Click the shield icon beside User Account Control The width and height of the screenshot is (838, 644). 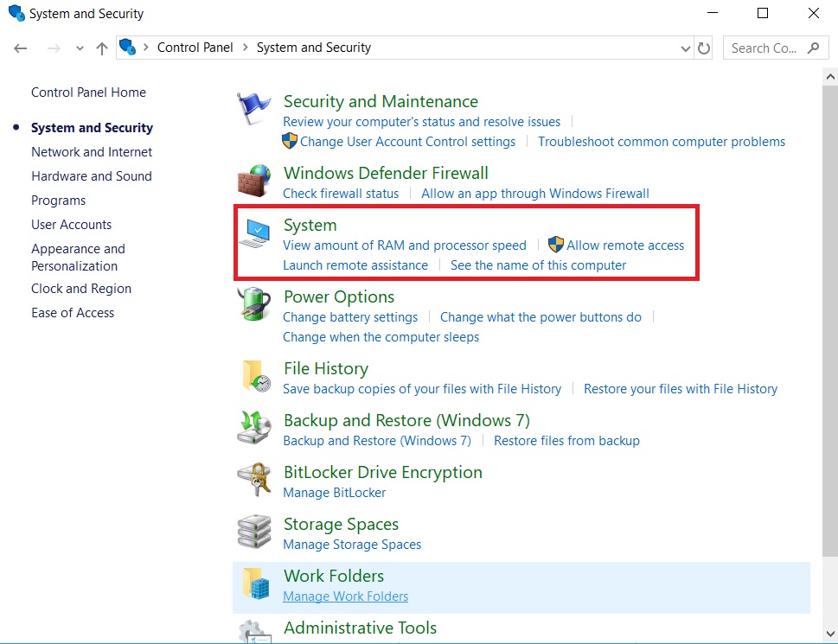click(x=289, y=141)
